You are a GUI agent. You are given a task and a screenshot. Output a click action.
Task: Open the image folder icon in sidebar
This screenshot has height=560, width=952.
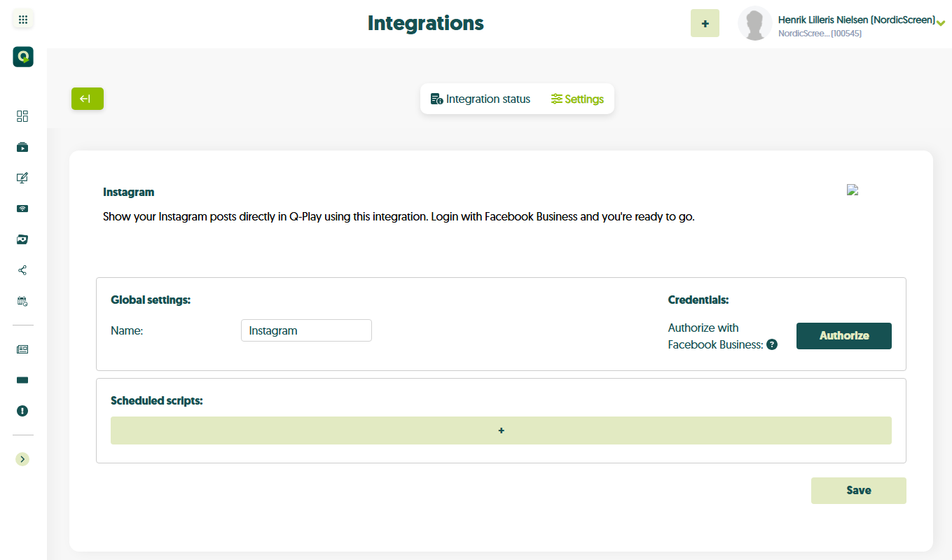pos(22,239)
